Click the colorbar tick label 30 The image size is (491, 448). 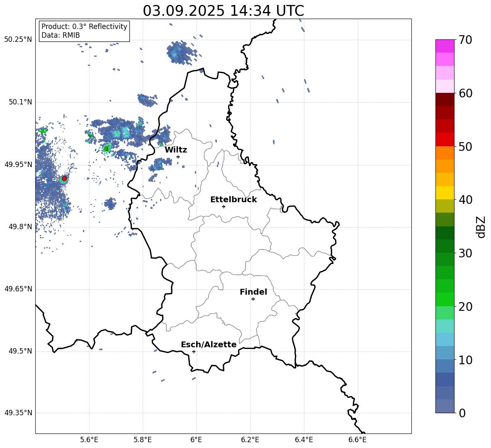pyautogui.click(x=465, y=253)
